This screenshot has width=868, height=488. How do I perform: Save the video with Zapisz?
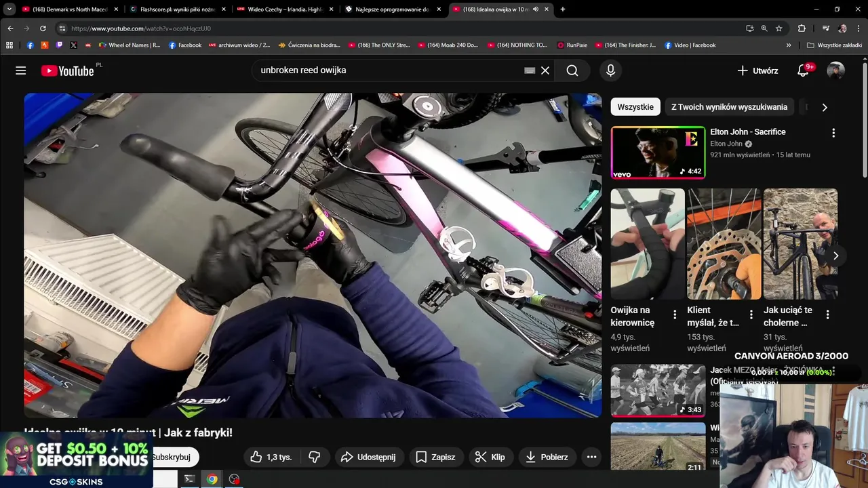435,457
